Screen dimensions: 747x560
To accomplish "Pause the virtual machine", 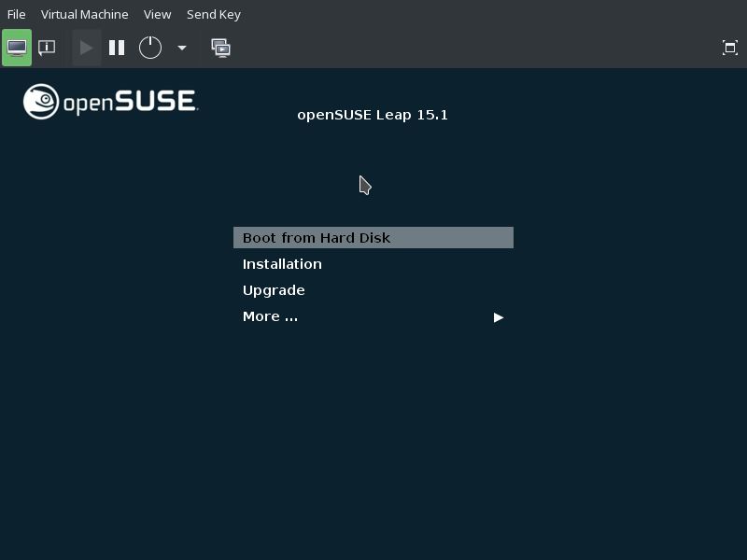I will click(116, 48).
